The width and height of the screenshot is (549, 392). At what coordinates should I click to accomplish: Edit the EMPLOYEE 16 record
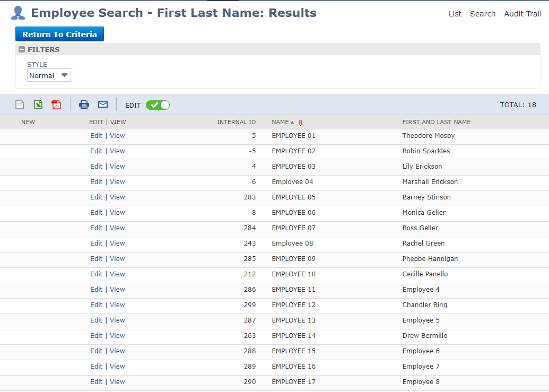click(97, 367)
